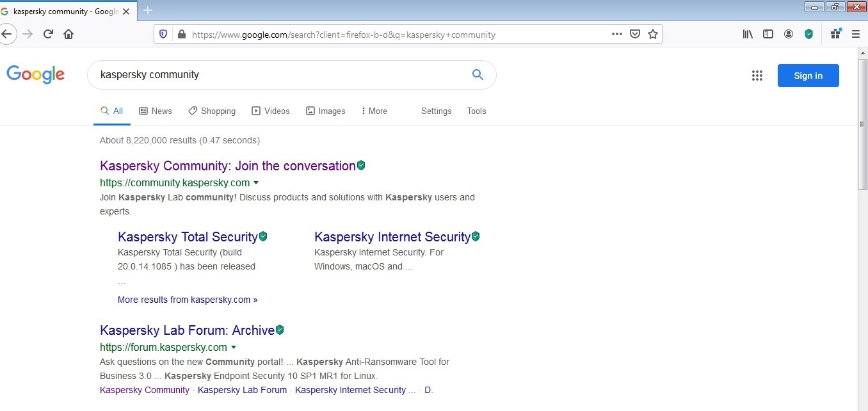
Task: Click the scrollbar up arrow
Action: (x=862, y=52)
